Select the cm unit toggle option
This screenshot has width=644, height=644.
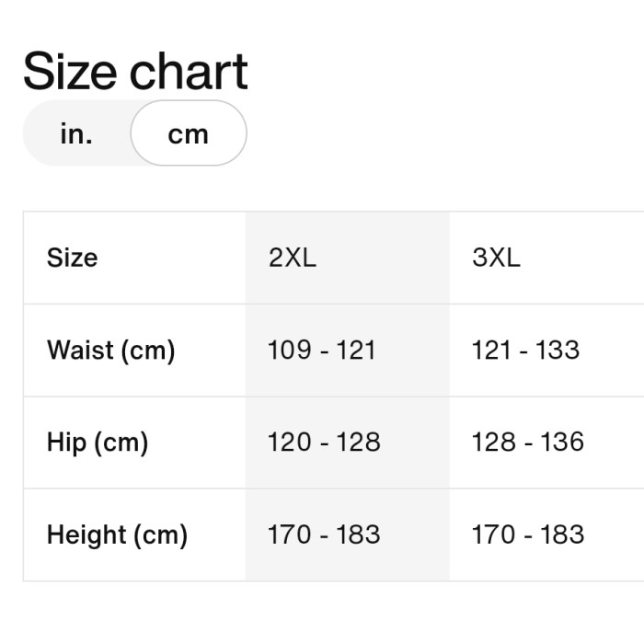point(189,133)
